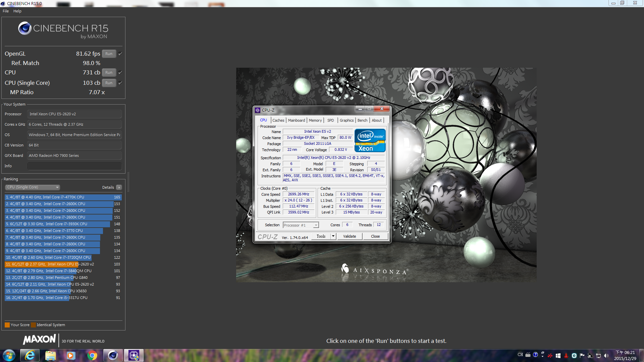Open the Help menu
This screenshot has width=644, height=362.
pyautogui.click(x=17, y=11)
